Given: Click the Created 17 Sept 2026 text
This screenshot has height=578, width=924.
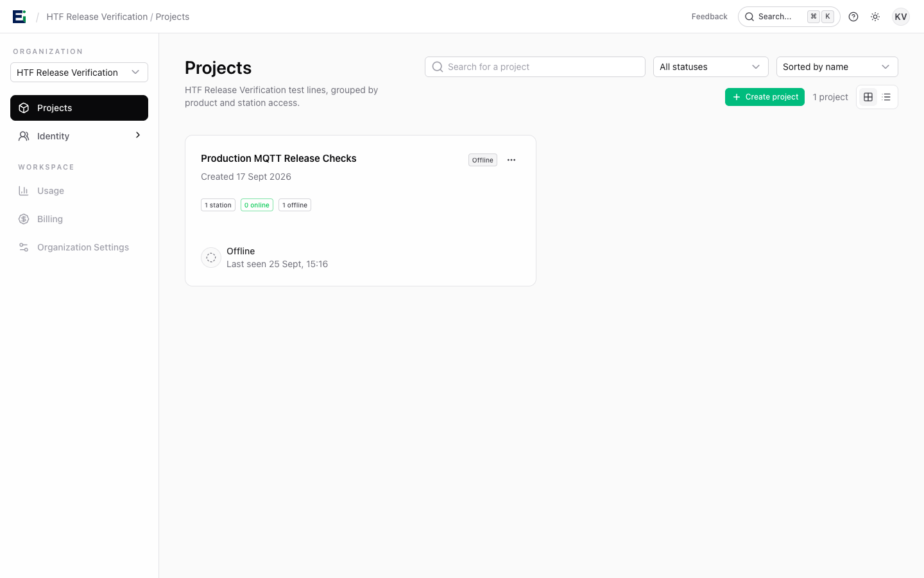Looking at the screenshot, I should click(246, 177).
